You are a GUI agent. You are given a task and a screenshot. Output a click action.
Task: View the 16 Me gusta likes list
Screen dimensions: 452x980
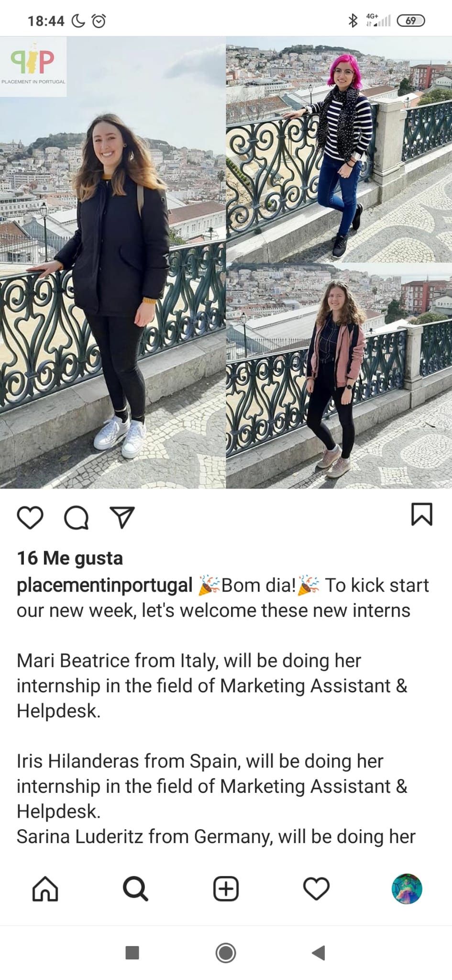pos(70,558)
